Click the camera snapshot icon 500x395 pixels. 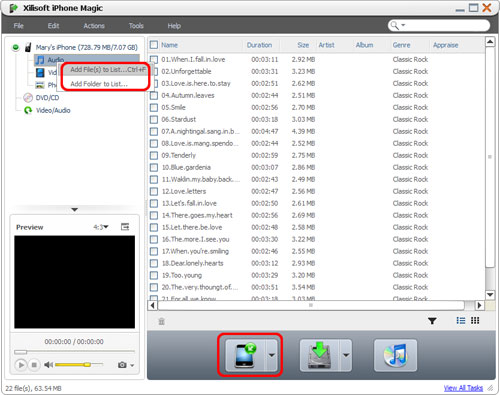(122, 365)
